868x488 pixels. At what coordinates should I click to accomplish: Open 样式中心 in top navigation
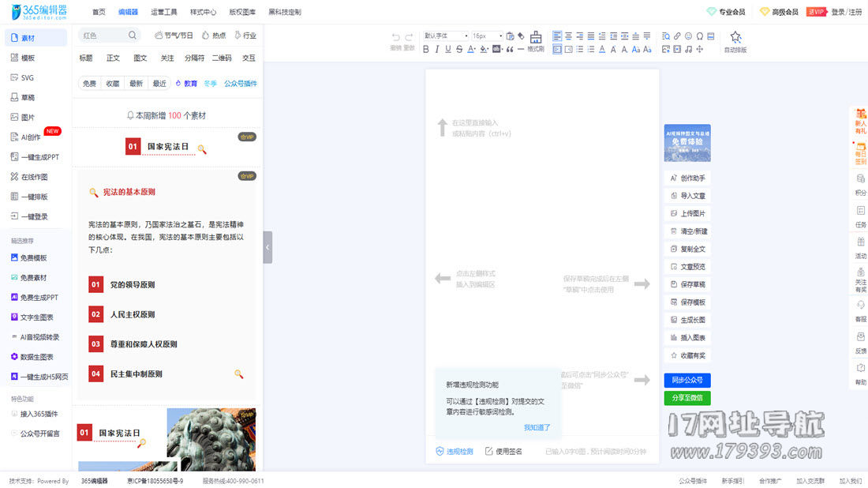click(203, 12)
